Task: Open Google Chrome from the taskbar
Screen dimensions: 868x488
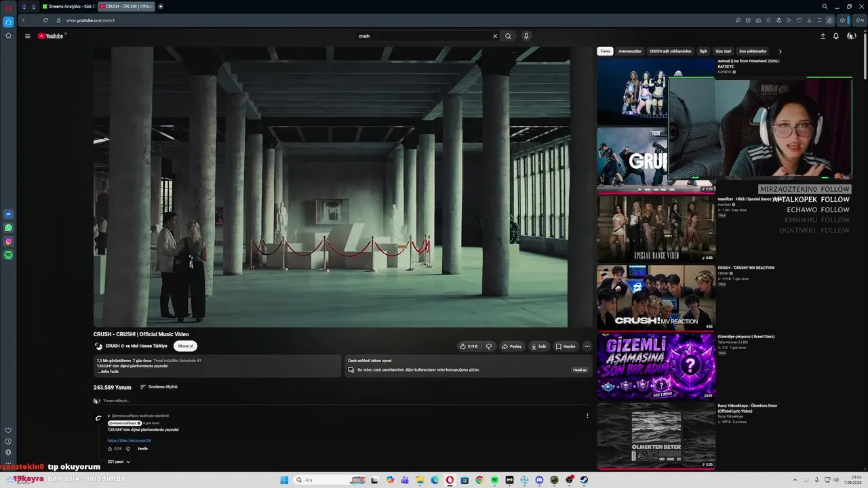Action: coord(479,480)
